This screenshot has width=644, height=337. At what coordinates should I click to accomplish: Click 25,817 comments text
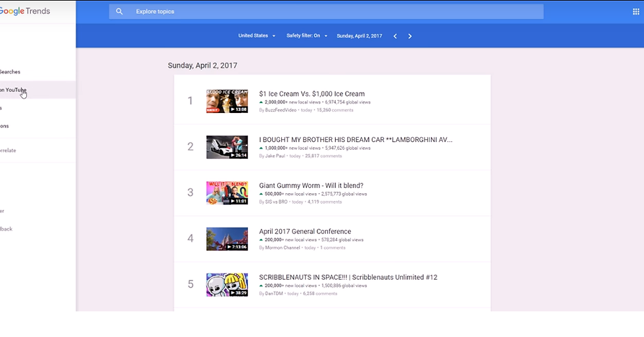pyautogui.click(x=323, y=156)
